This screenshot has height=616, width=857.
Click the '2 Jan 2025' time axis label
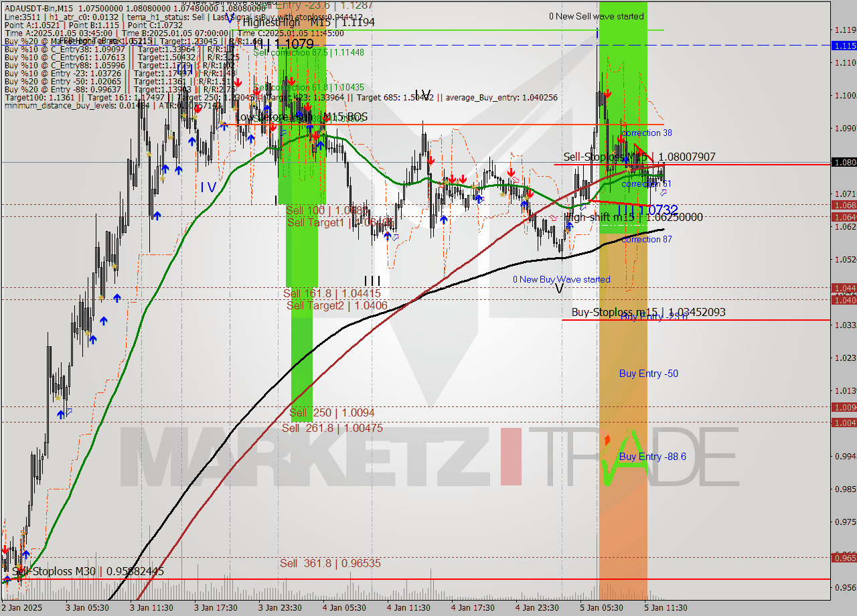(22, 608)
